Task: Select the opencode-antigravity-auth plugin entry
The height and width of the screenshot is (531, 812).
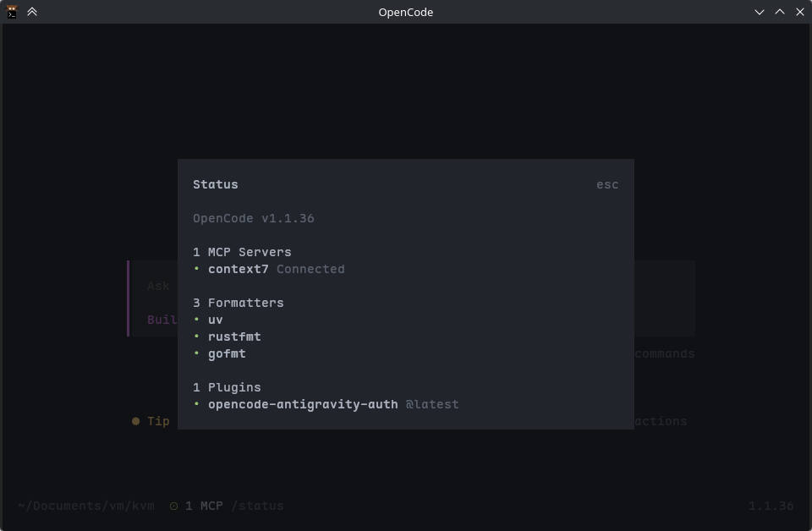Action: [303, 404]
